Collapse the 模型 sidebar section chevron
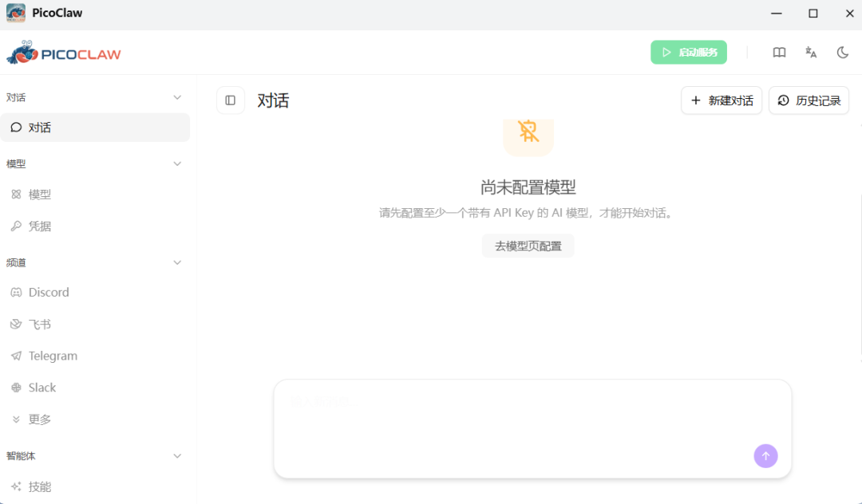Image resolution: width=862 pixels, height=504 pixels. click(x=177, y=163)
